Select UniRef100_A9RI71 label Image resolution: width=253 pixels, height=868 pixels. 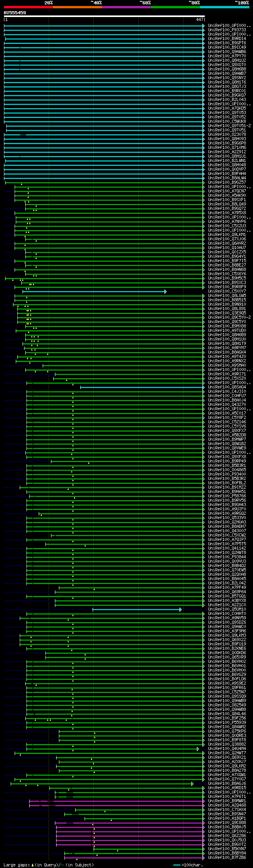pos(227,374)
